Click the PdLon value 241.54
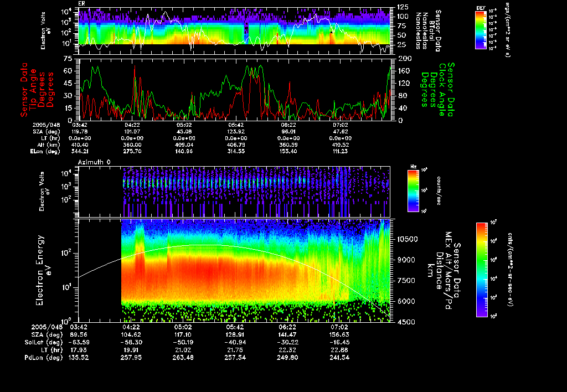Viewport: 567px width, 392px height. point(339,358)
